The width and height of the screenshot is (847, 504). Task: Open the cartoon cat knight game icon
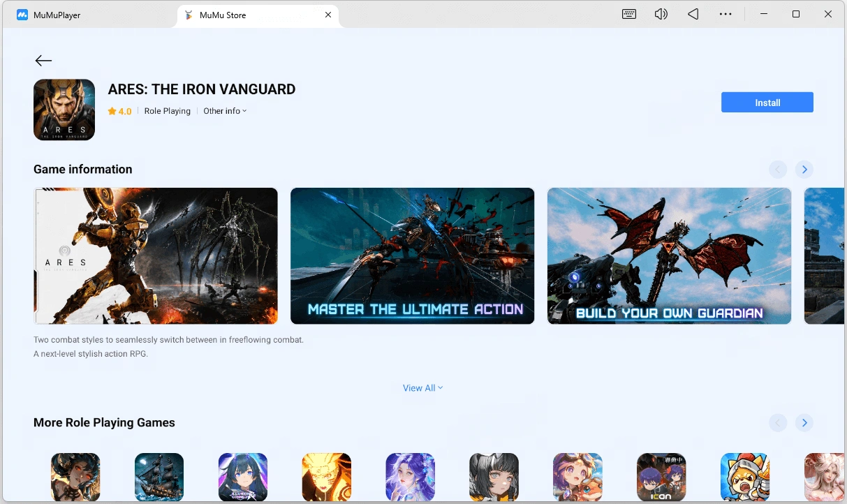pyautogui.click(x=745, y=477)
